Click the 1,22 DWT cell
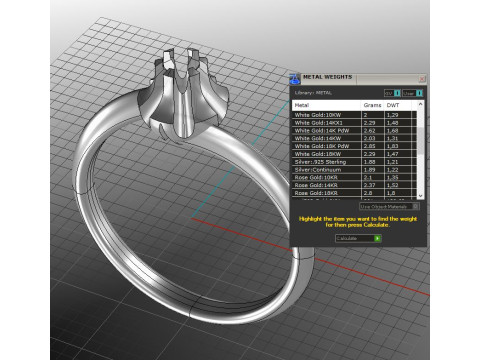 (398, 170)
